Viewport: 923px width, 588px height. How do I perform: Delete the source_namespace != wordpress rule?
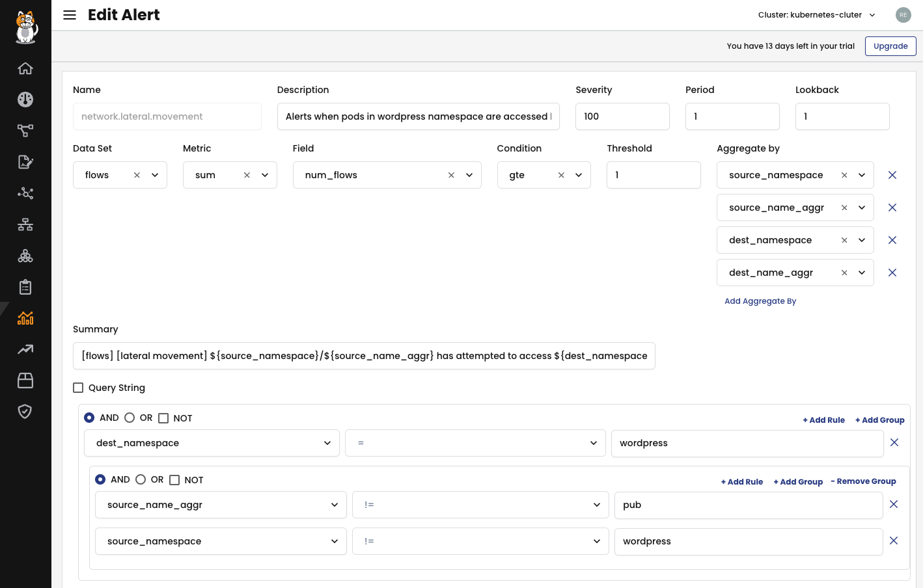(x=894, y=541)
